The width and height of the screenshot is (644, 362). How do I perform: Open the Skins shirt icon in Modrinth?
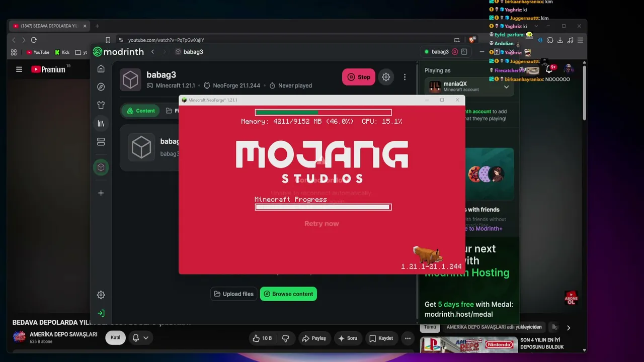point(101,105)
